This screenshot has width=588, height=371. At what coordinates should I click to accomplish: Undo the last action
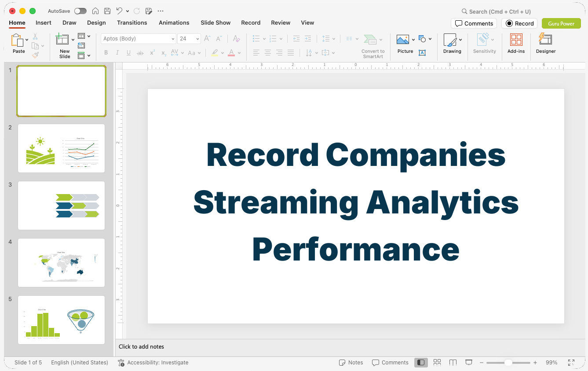pyautogui.click(x=120, y=11)
